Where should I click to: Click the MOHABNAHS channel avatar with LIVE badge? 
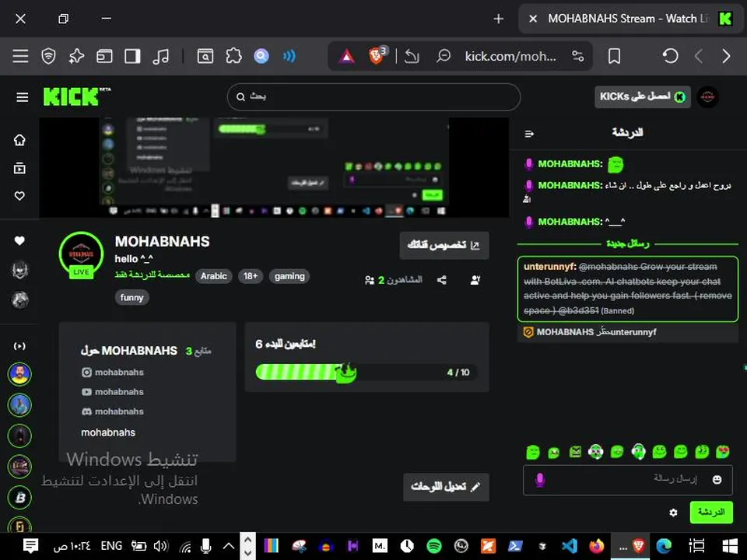tap(81, 255)
